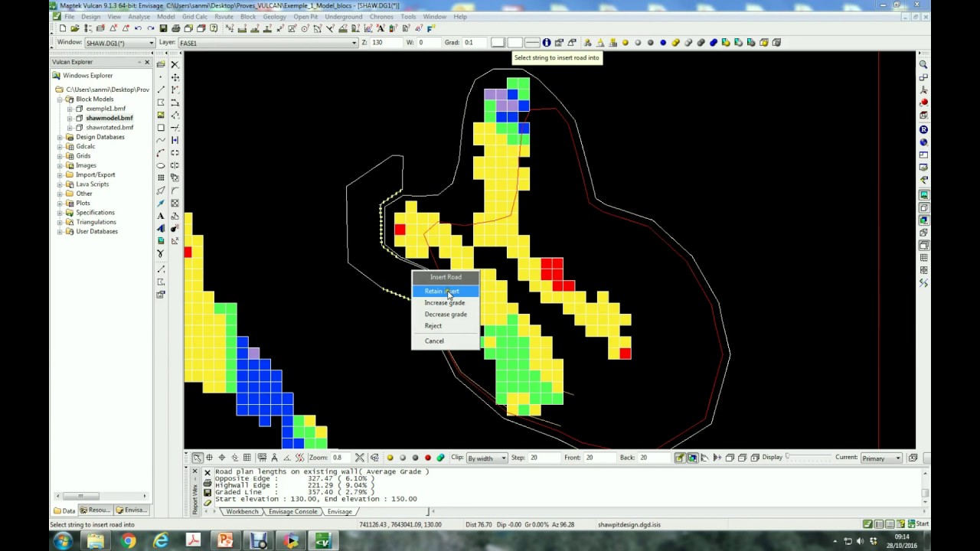Click the line style box in top toolbar
980x551 pixels.
[532, 43]
